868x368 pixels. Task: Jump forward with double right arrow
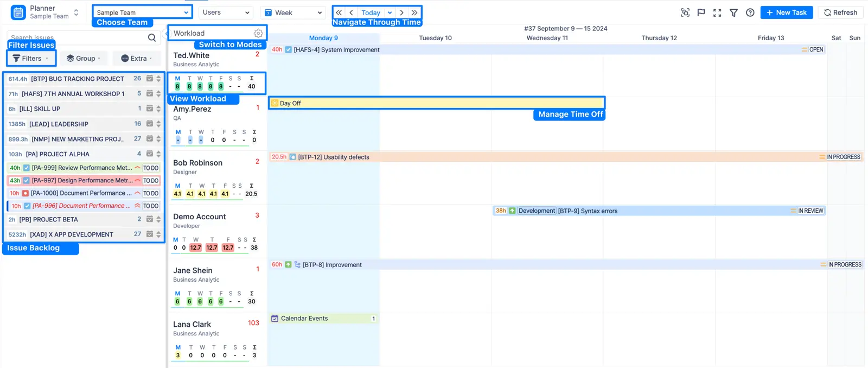point(414,12)
